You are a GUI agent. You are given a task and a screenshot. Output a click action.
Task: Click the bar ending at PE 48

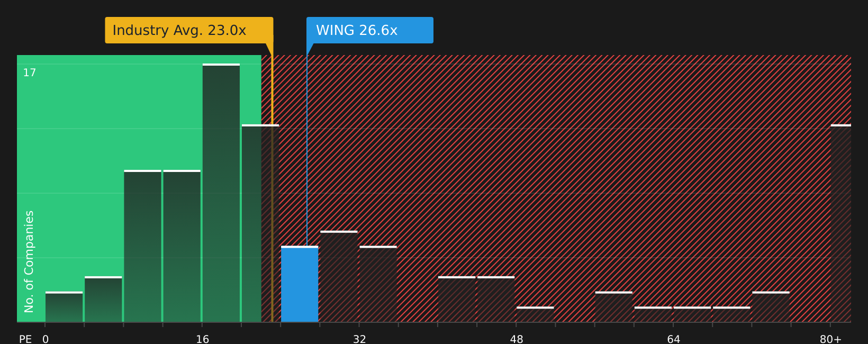pos(496,299)
